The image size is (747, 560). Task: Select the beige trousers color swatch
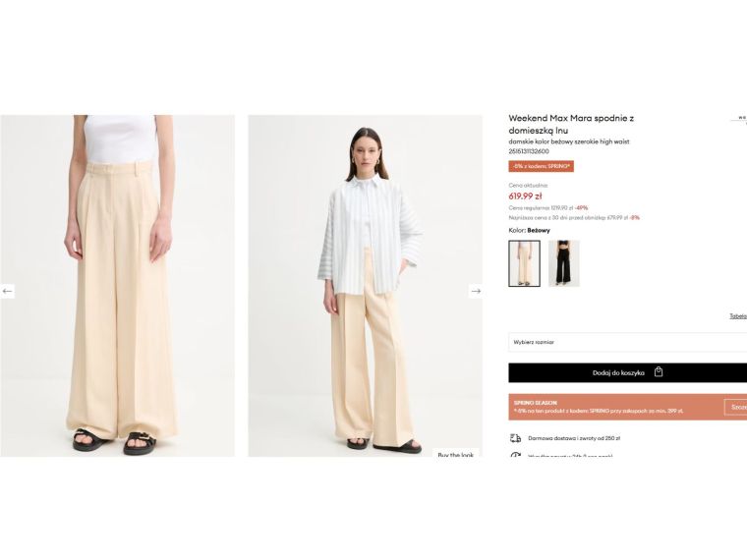click(524, 263)
